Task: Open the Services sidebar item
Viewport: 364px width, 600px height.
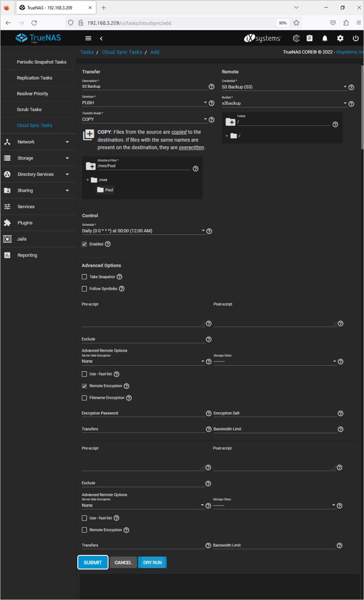Action: (38, 207)
